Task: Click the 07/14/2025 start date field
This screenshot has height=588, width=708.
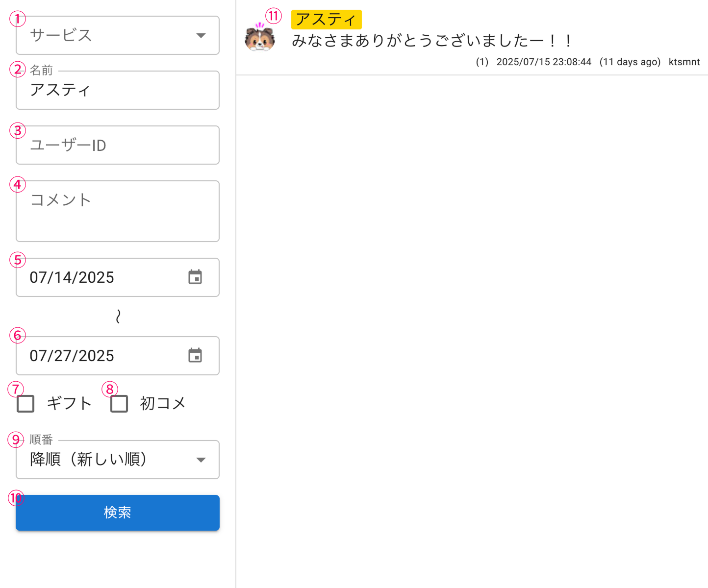Action: (98, 277)
